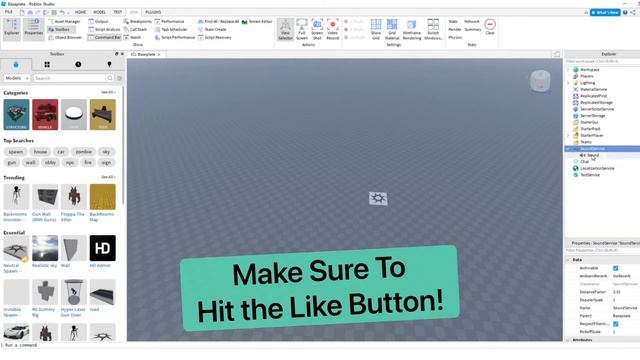Open the Object Browser
640x360 pixels.
pos(65,37)
